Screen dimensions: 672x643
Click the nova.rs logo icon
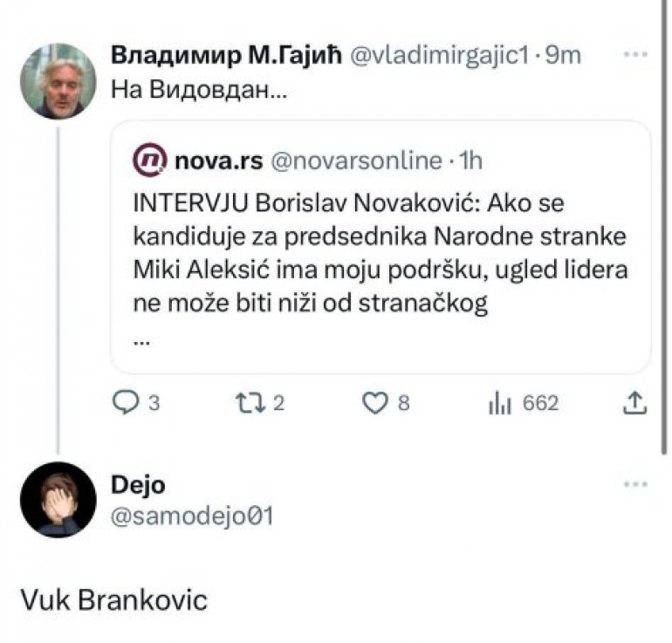click(147, 160)
